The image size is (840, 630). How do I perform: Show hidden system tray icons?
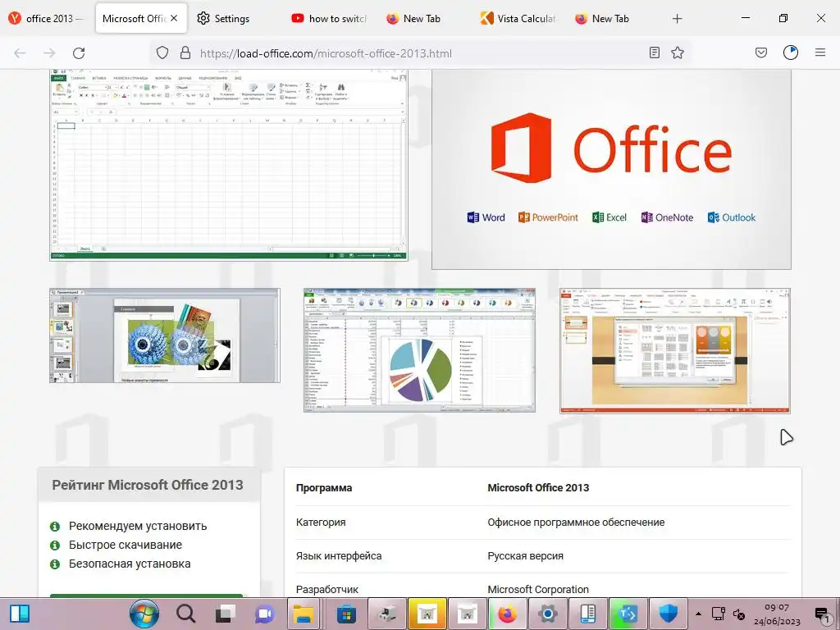click(x=698, y=614)
